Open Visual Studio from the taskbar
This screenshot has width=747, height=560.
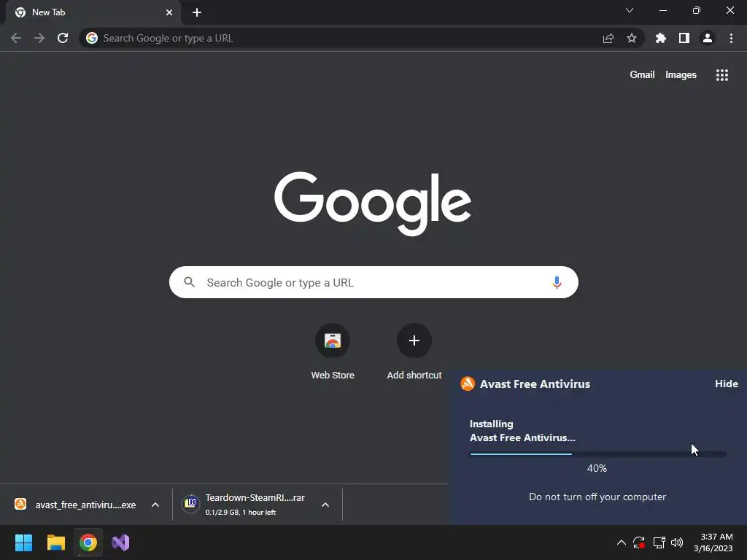pos(120,542)
